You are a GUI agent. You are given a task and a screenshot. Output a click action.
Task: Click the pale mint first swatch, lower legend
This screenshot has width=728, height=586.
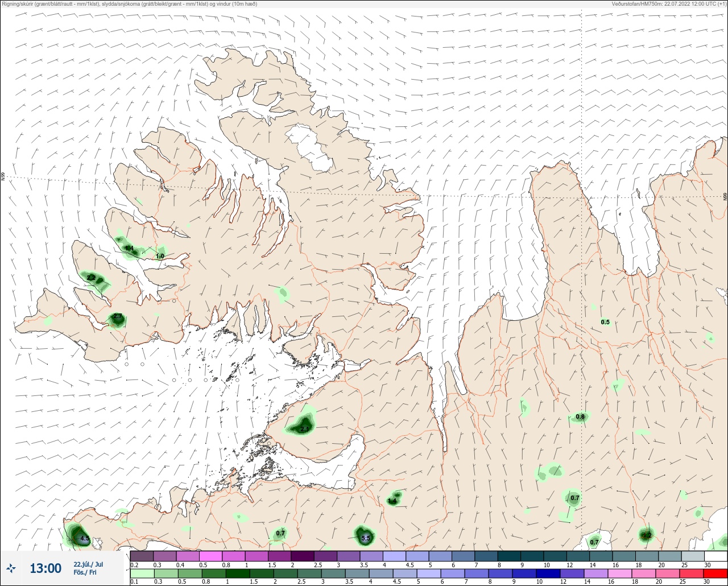click(142, 573)
